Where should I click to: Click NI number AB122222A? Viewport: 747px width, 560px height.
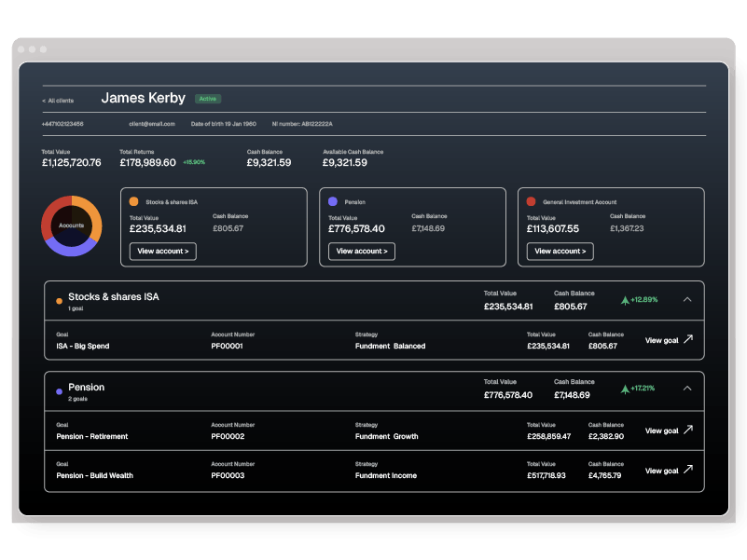[x=302, y=124]
